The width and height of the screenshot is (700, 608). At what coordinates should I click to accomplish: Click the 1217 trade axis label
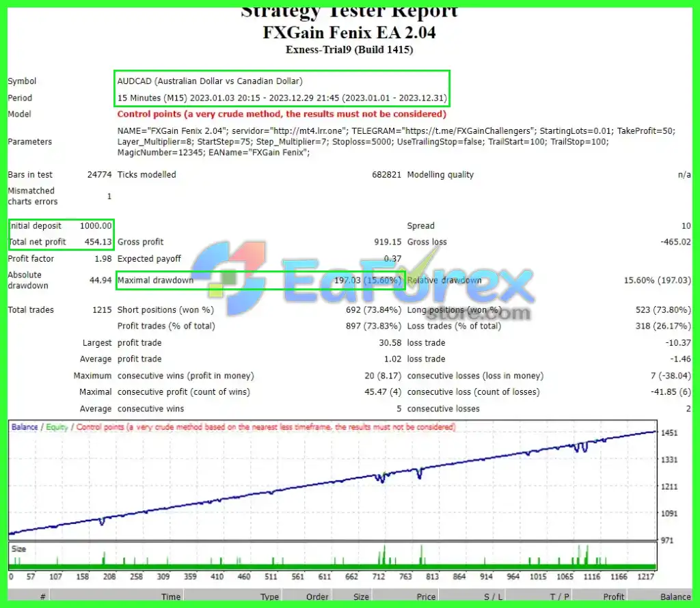645,577
